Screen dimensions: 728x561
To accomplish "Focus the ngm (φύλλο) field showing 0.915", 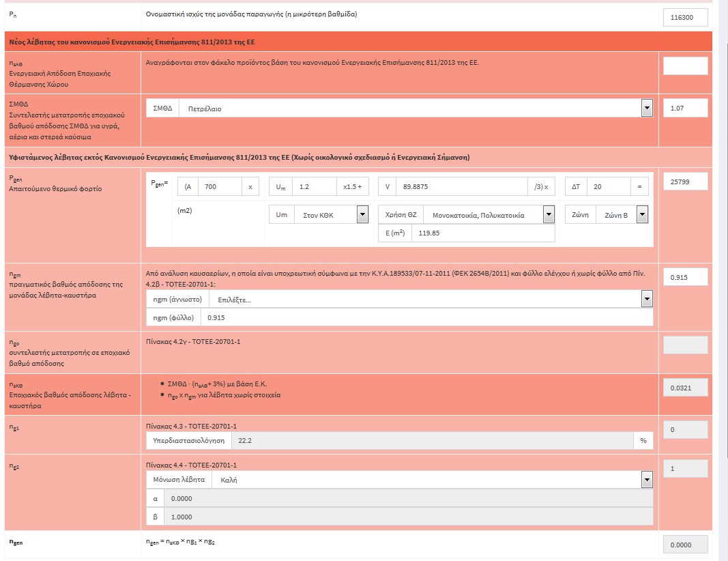I will [x=426, y=317].
